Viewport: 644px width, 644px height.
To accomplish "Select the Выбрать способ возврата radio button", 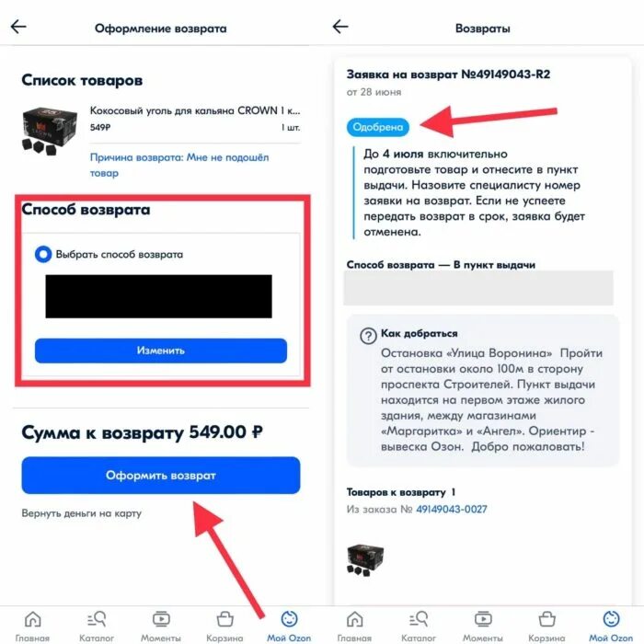I will [x=43, y=254].
